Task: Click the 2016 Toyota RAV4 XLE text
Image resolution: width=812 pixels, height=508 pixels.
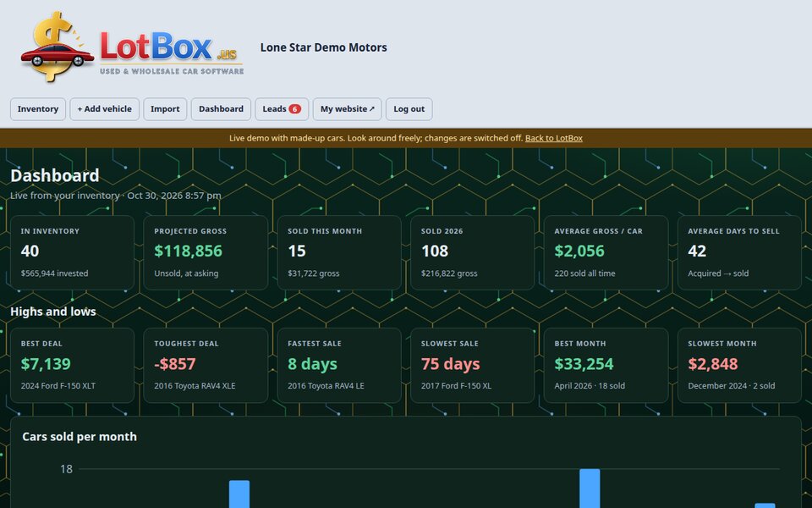Action: pyautogui.click(x=195, y=386)
